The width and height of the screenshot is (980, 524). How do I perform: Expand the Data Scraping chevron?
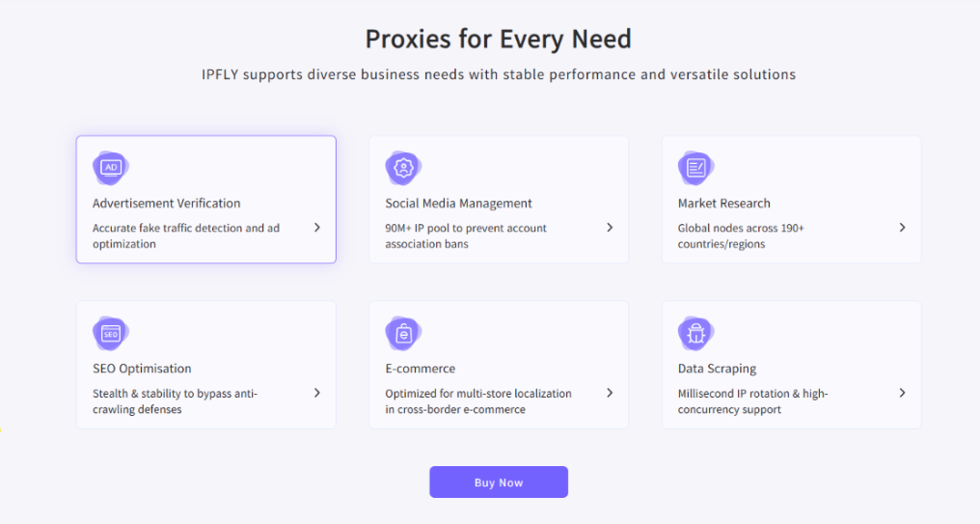902,393
